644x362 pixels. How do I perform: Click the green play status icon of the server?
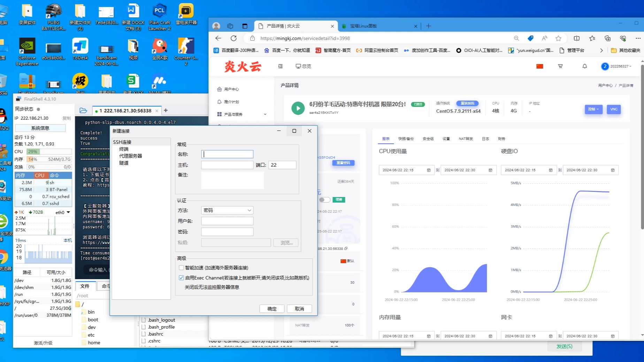click(298, 108)
